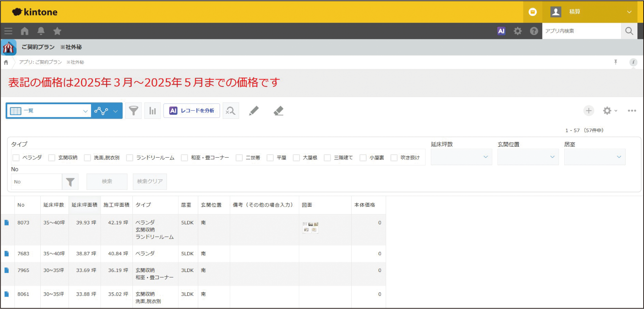Image resolution: width=644 pixels, height=309 pixels.
Task: Add a new record with plus icon
Action: tap(589, 111)
